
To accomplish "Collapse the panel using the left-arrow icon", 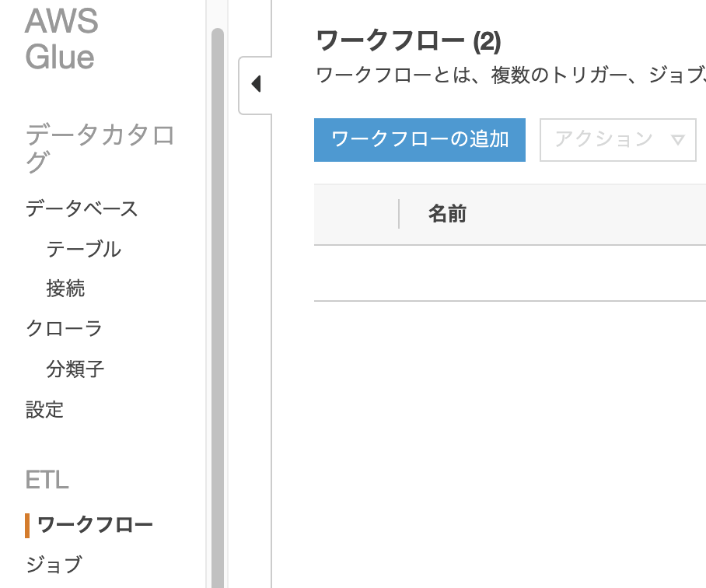I will point(254,83).
